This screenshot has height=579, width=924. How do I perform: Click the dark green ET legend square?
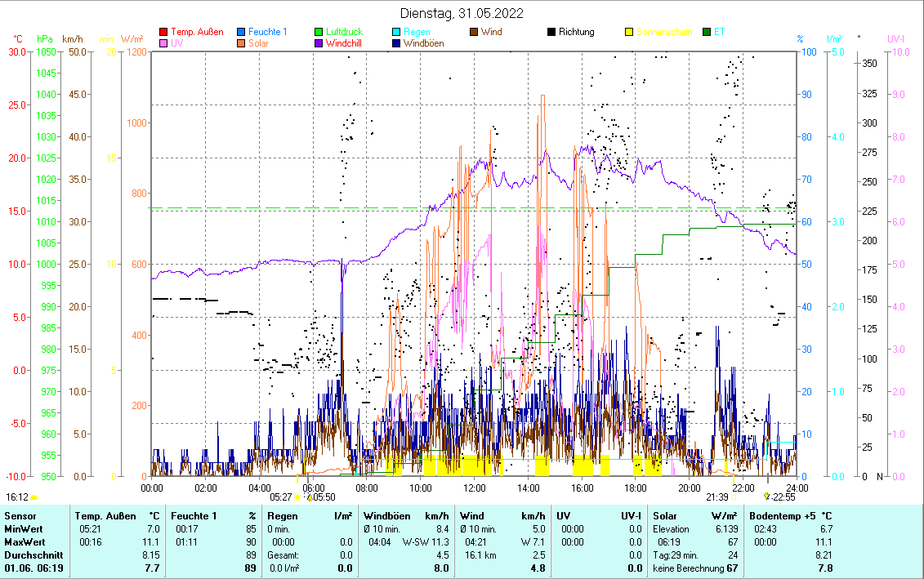[707, 33]
